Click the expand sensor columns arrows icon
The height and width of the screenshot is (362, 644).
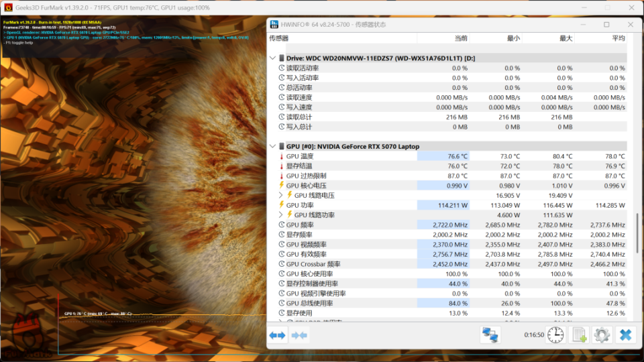point(277,335)
